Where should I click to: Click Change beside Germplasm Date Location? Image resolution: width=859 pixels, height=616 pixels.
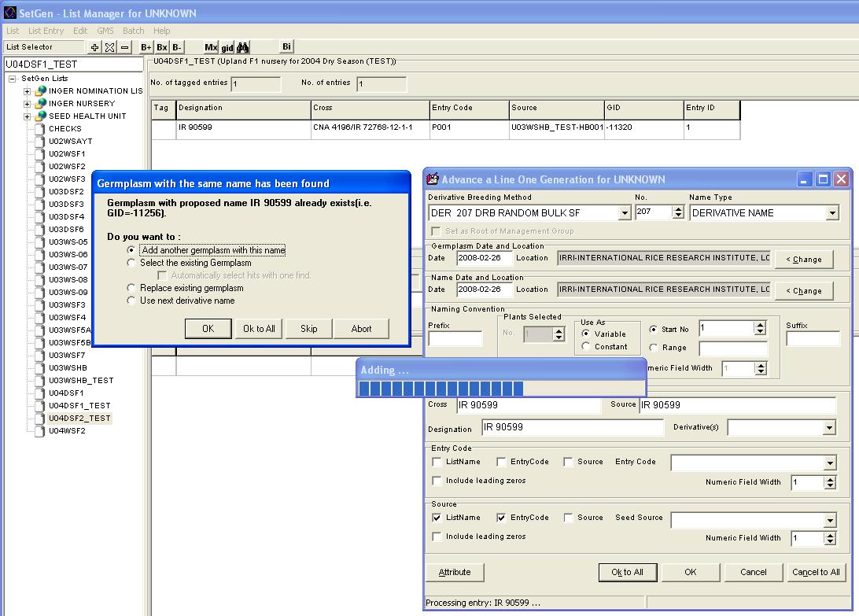[x=804, y=260]
